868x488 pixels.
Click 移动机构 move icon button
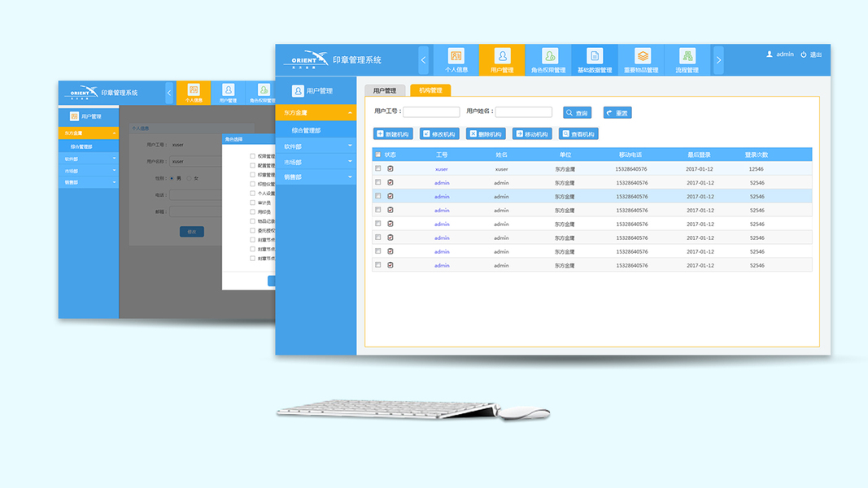click(533, 134)
